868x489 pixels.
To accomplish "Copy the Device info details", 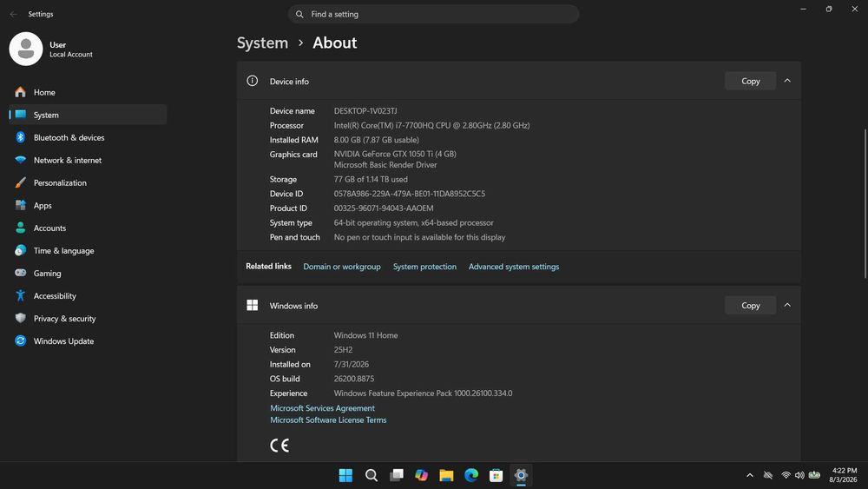I will (x=750, y=81).
